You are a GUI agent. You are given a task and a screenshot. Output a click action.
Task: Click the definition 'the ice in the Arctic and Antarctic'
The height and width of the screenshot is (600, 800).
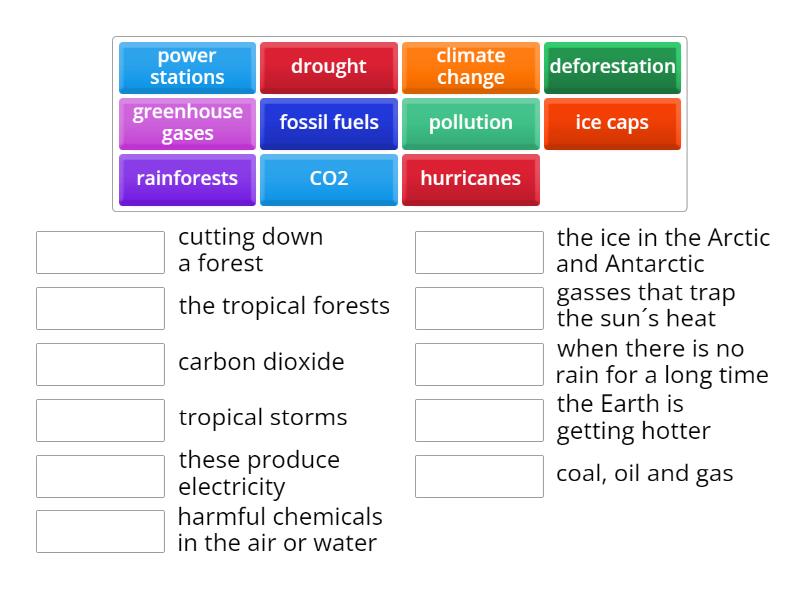tap(663, 251)
